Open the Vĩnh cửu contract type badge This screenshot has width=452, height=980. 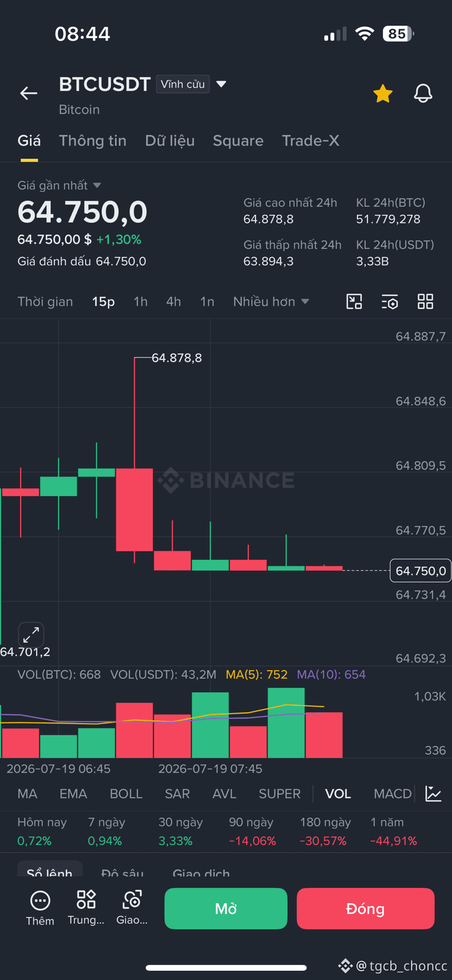coord(183,84)
